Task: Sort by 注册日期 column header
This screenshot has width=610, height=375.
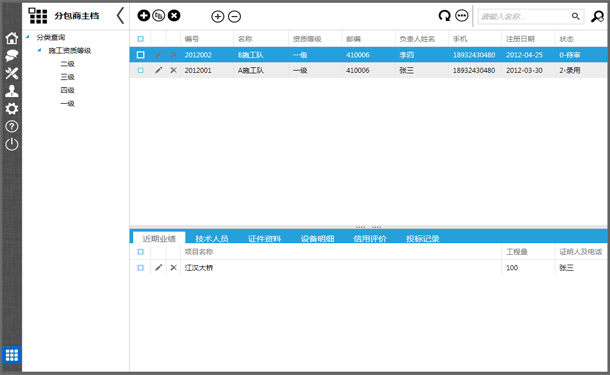Action: pyautogui.click(x=520, y=39)
